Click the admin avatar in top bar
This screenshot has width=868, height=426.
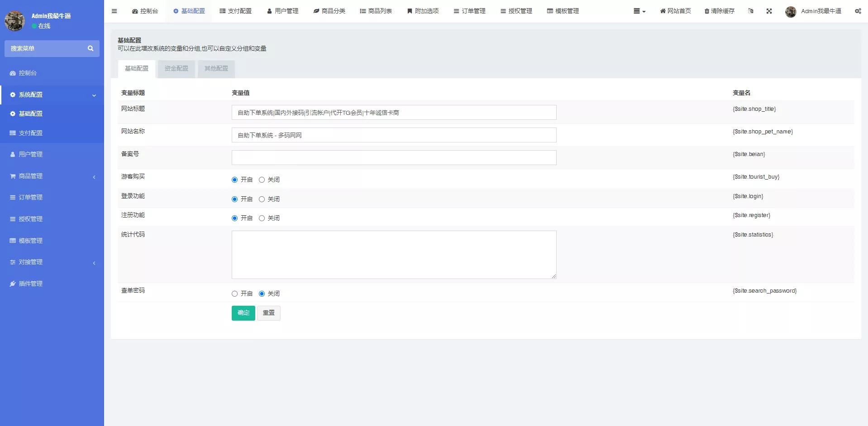pos(791,12)
